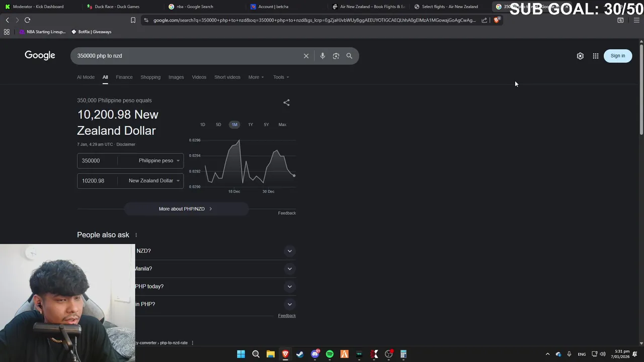Click the magnifier search submit icon
The width and height of the screenshot is (644, 362).
(x=349, y=56)
